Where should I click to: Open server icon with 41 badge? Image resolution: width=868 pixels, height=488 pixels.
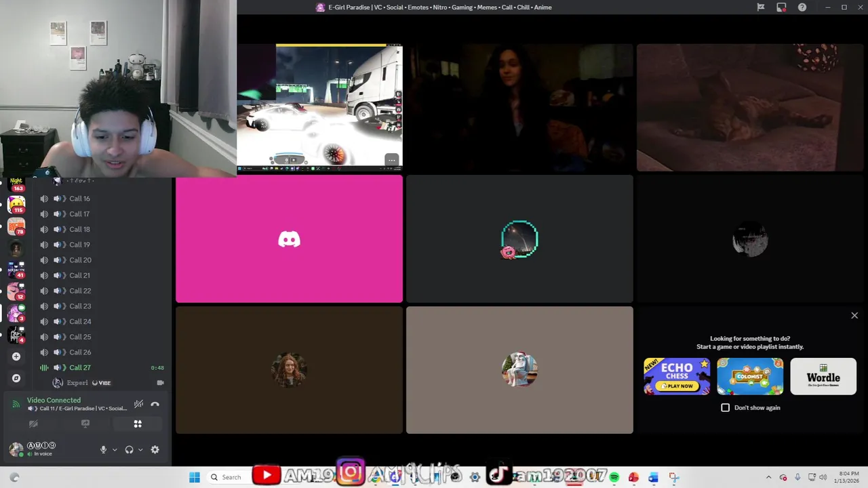(16, 270)
